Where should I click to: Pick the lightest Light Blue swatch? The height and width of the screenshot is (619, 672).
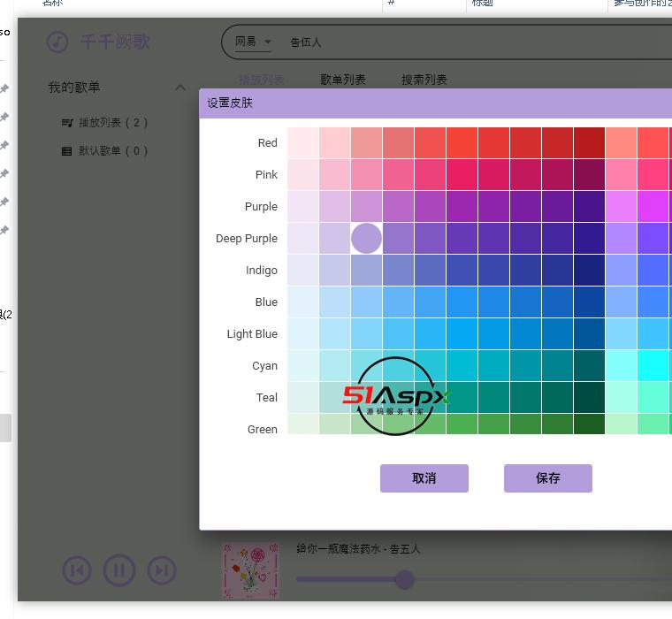[302, 334]
